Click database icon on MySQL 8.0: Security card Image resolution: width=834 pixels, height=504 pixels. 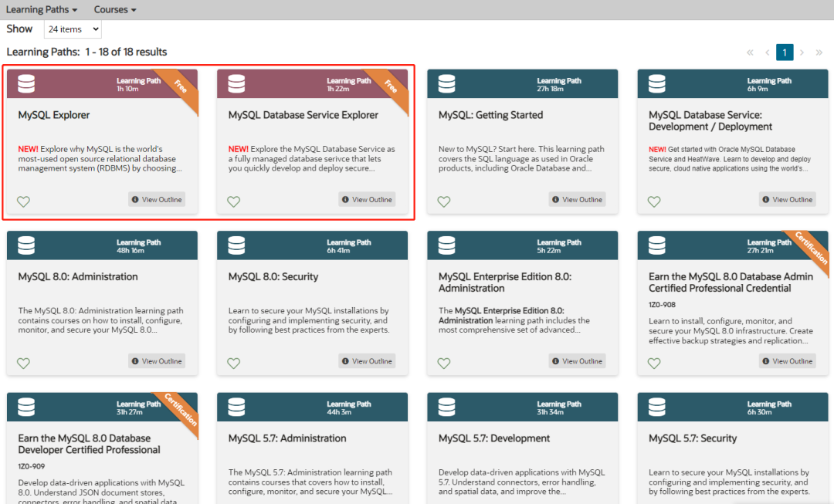click(x=236, y=245)
